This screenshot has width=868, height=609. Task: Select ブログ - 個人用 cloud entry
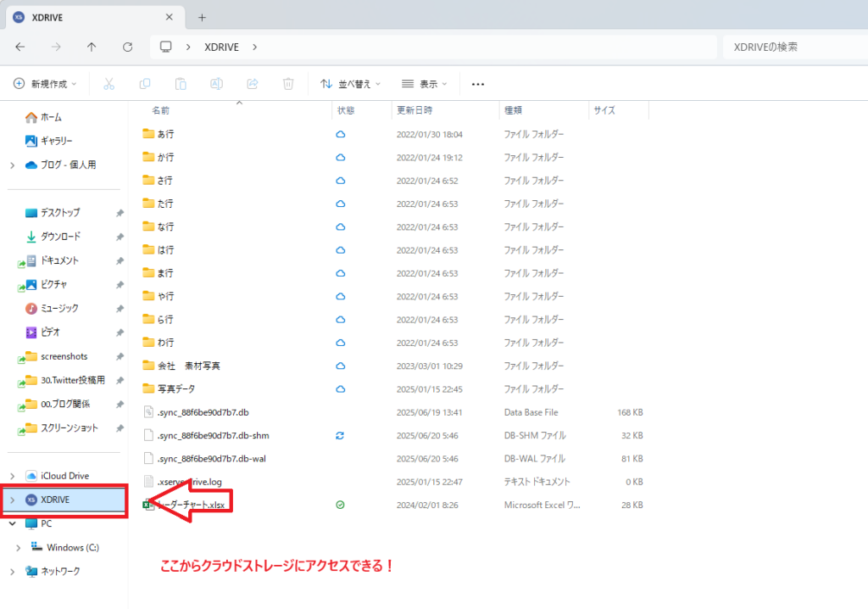[x=61, y=165]
